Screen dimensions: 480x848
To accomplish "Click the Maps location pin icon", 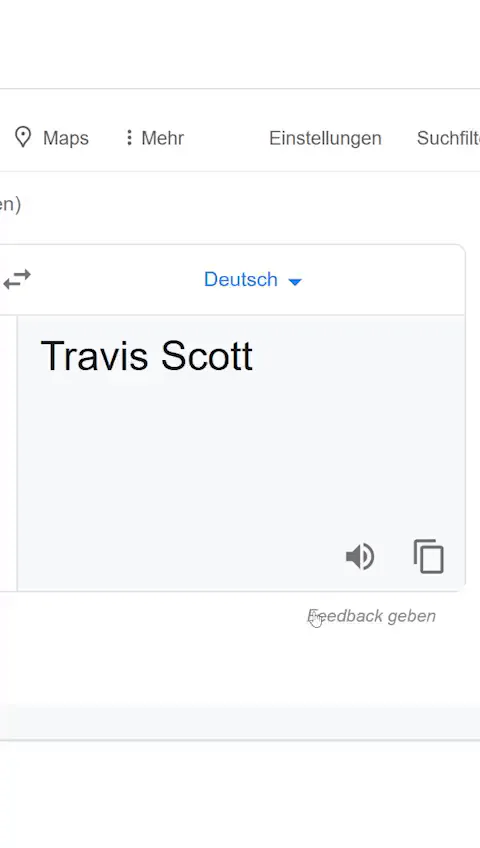I will point(23,137).
